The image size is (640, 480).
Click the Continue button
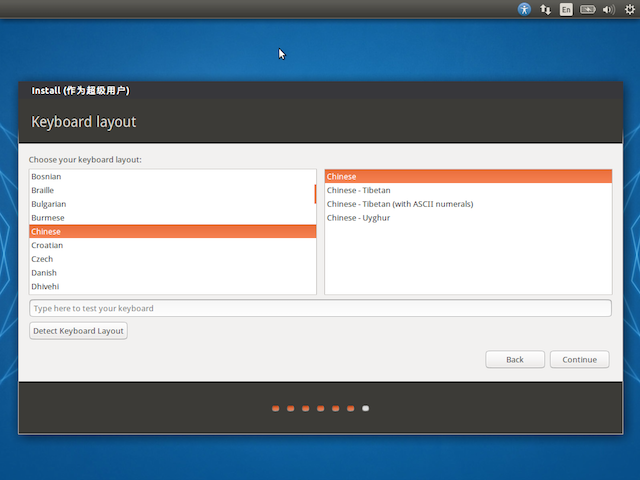pyautogui.click(x=579, y=359)
